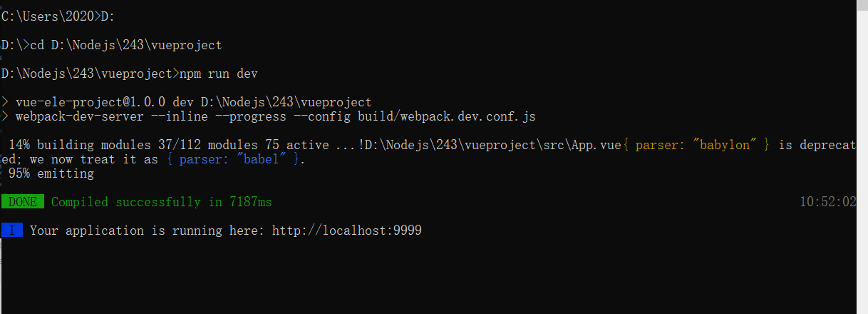Viewport: 868px width, 314px height.
Task: Click the 'npm run dev' command text
Action: coord(218,74)
